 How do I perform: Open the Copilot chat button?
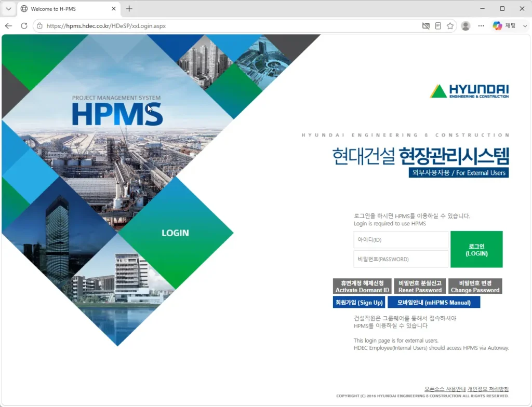tap(504, 26)
